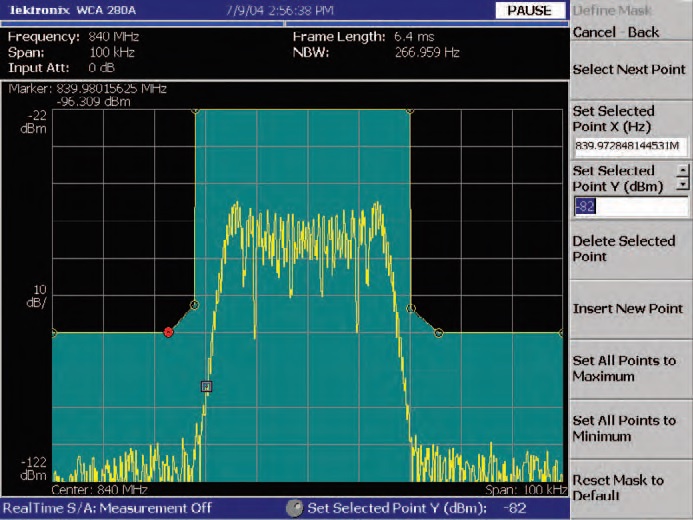Set all points to minimum
The height and width of the screenshot is (520, 693).
pos(624,428)
